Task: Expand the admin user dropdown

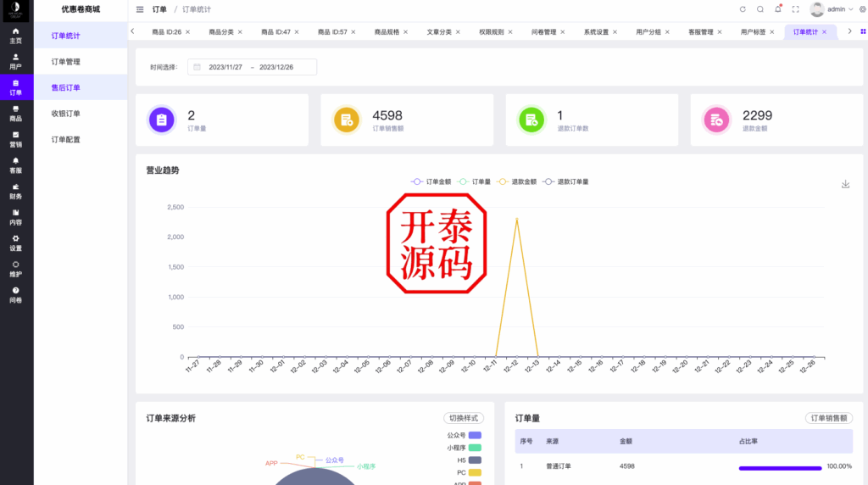Action: coord(840,9)
